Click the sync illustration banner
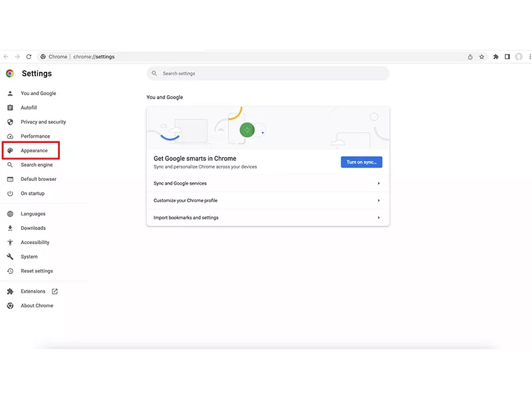The height and width of the screenshot is (399, 532). (268, 128)
